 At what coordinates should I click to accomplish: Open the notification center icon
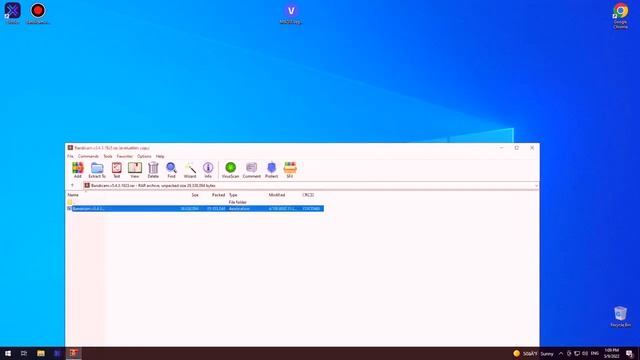[629, 353]
